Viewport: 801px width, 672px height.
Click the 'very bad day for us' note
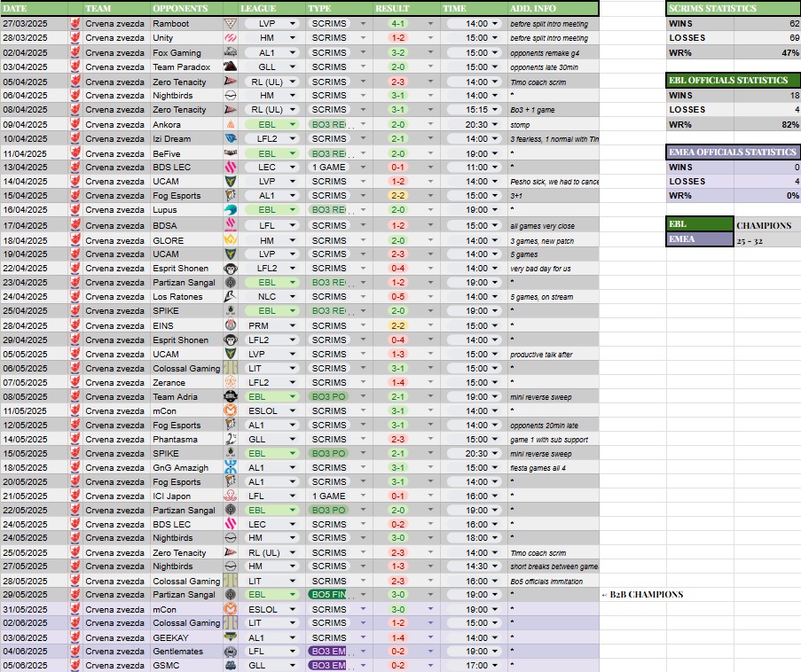pos(540,269)
